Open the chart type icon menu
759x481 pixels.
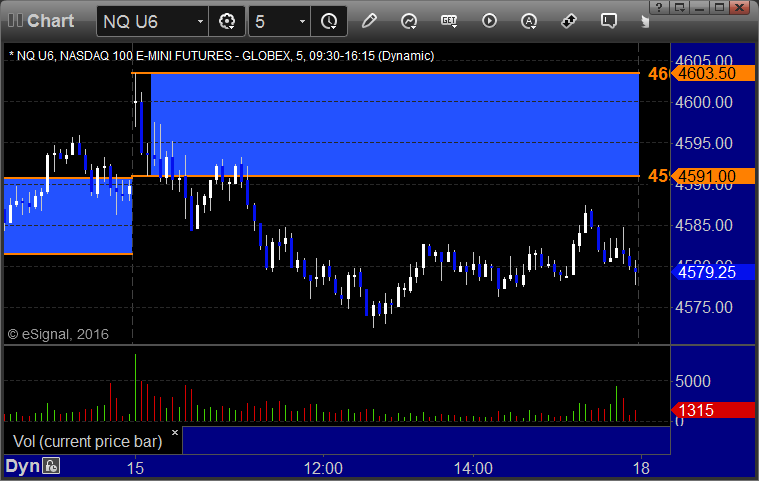pyautogui.click(x=409, y=21)
